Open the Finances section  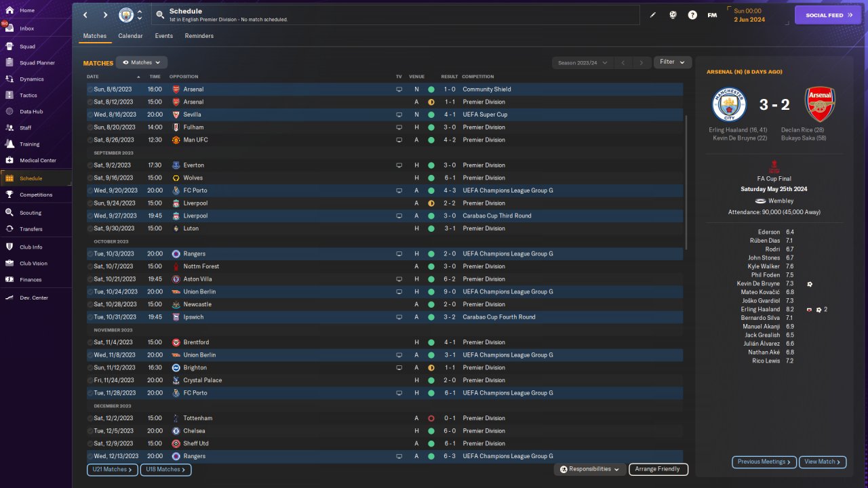pyautogui.click(x=36, y=279)
